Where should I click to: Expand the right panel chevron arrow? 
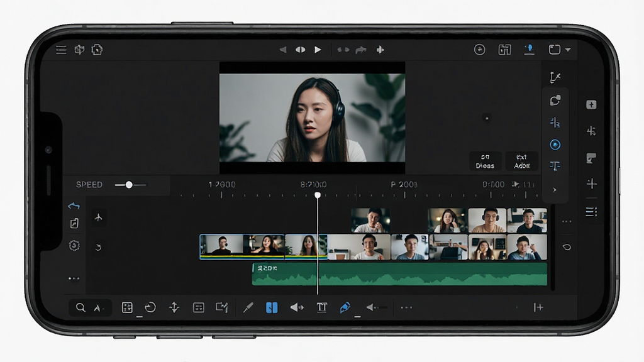[555, 190]
